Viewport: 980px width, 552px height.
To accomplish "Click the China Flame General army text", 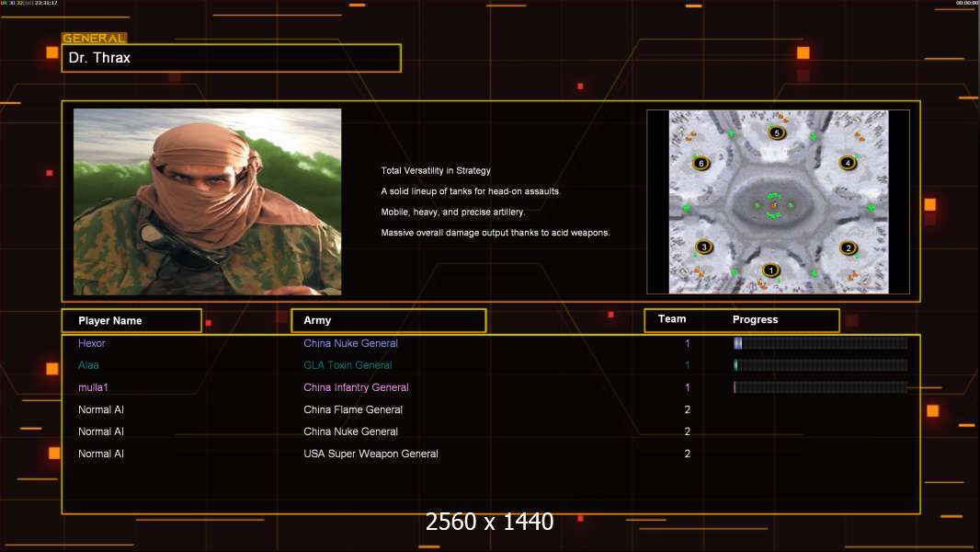I will 353,409.
